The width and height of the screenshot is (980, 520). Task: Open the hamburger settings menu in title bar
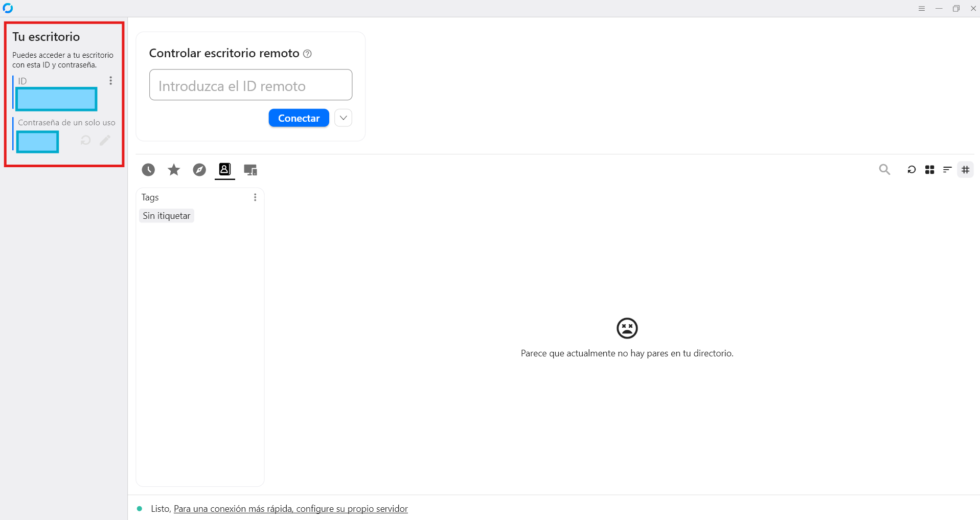point(922,9)
